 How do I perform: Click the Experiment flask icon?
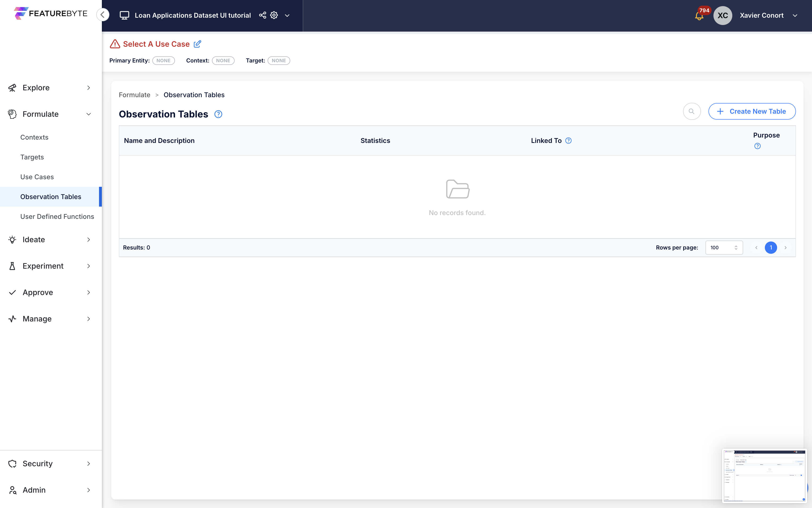pos(12,266)
